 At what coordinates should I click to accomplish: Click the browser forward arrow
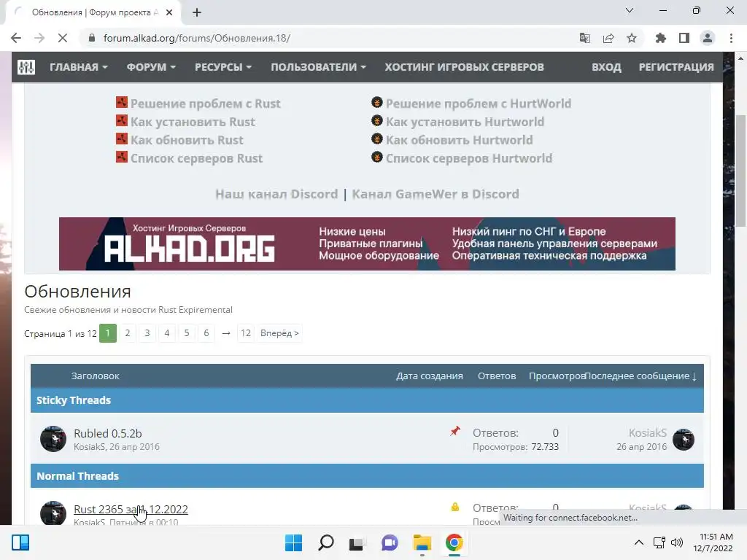click(x=39, y=38)
